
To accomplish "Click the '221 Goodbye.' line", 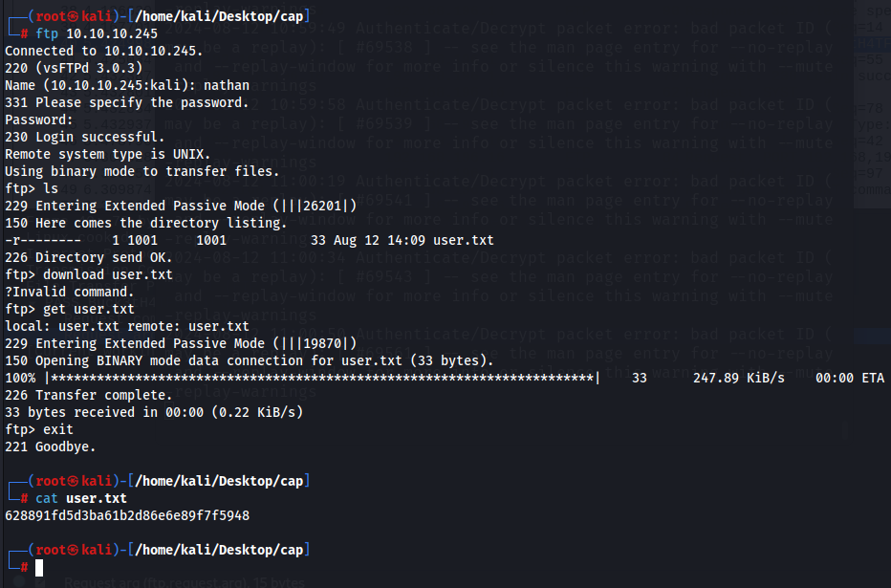I will [50, 447].
